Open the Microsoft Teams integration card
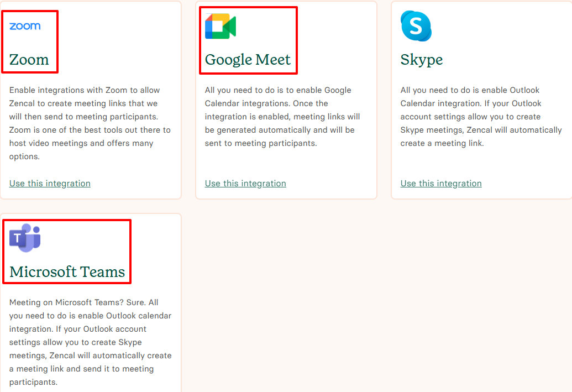The image size is (572, 392). 91,304
